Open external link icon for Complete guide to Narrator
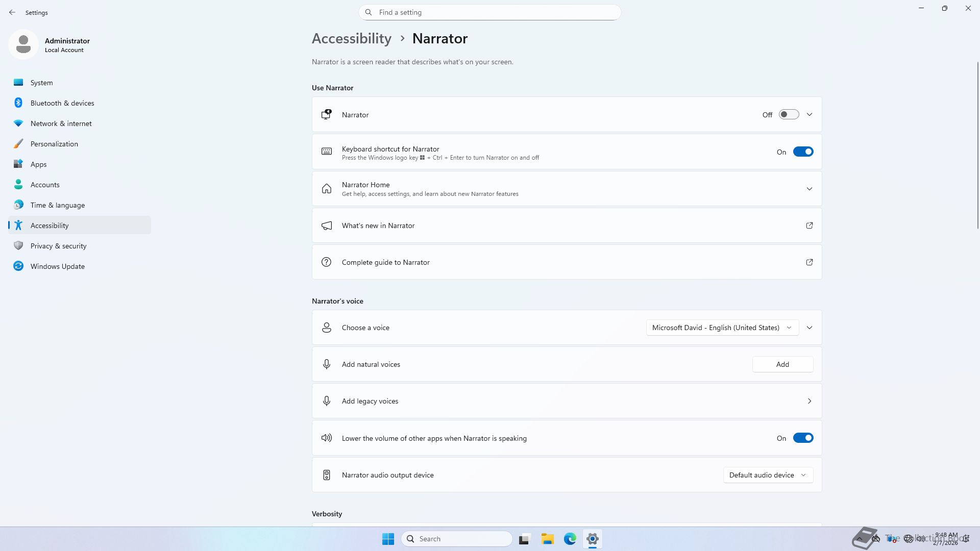 coord(809,262)
